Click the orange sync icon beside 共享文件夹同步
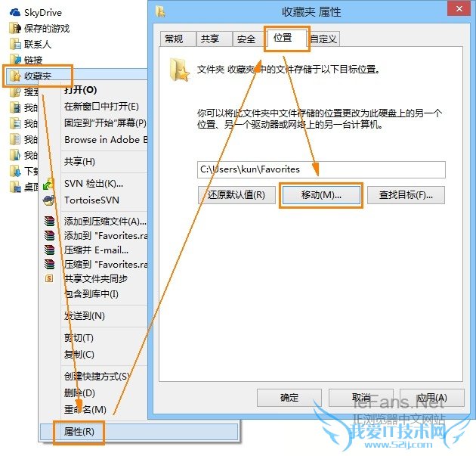 point(49,278)
